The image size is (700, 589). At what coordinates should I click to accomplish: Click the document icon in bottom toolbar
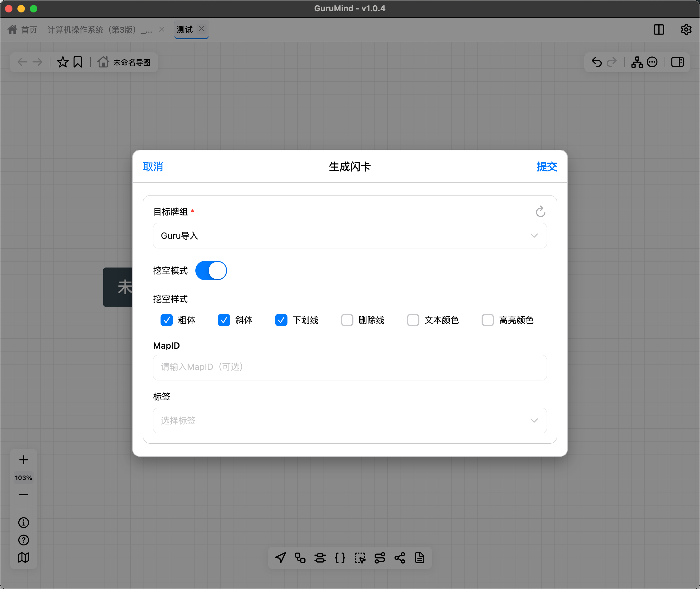coord(419,558)
